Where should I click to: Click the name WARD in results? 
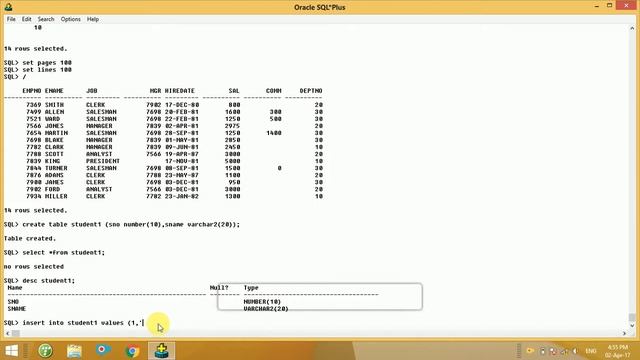point(52,119)
